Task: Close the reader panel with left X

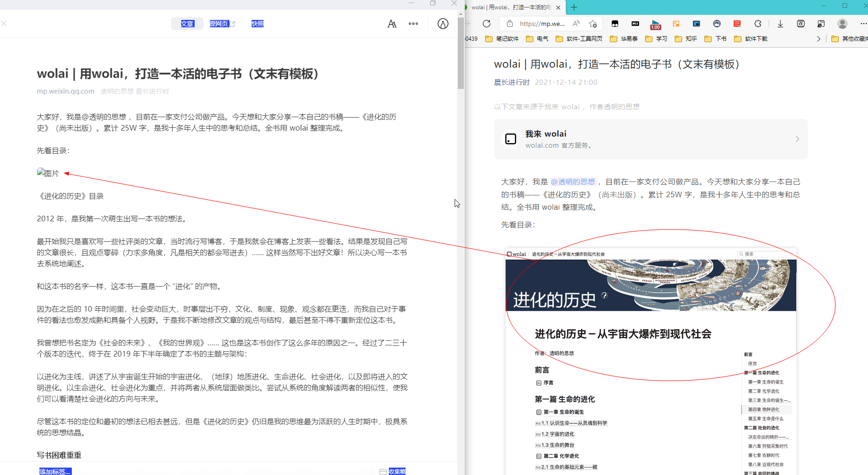Action: [x=4, y=24]
